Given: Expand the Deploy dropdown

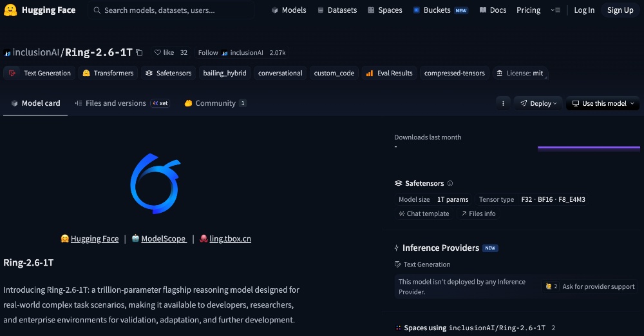Looking at the screenshot, I should [x=538, y=103].
